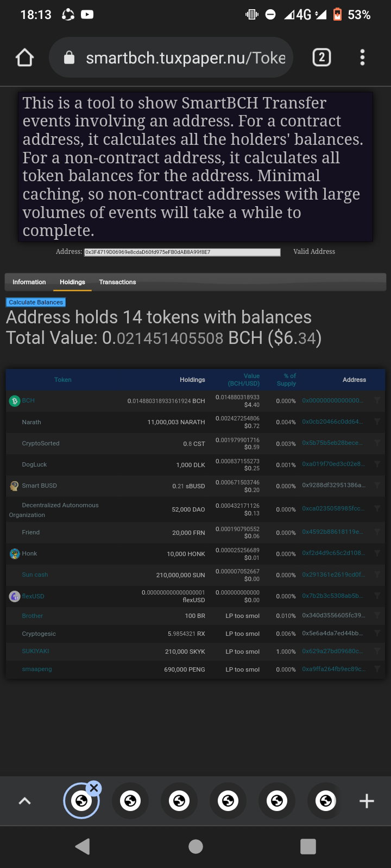This screenshot has height=868, width=391.
Task: Click the filter icon in BCH row
Action: 377,400
